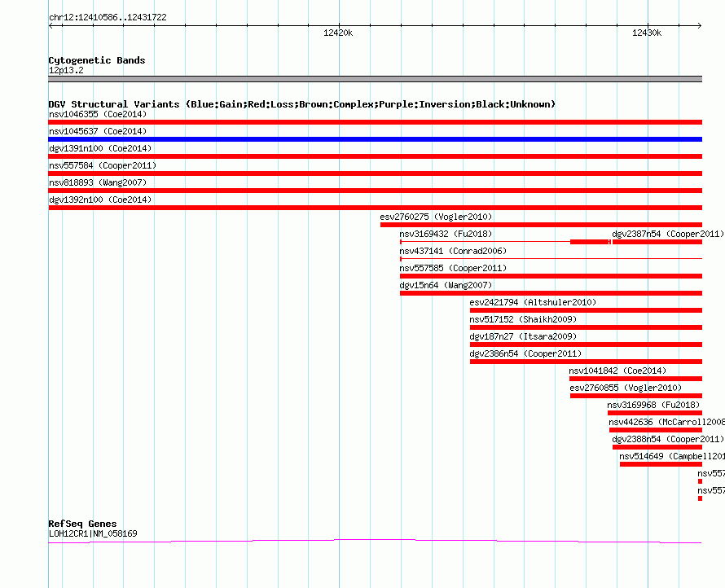Select the blue nsv1045637 gain bar
This screenshot has width=725, height=588.
pyautogui.click(x=375, y=139)
